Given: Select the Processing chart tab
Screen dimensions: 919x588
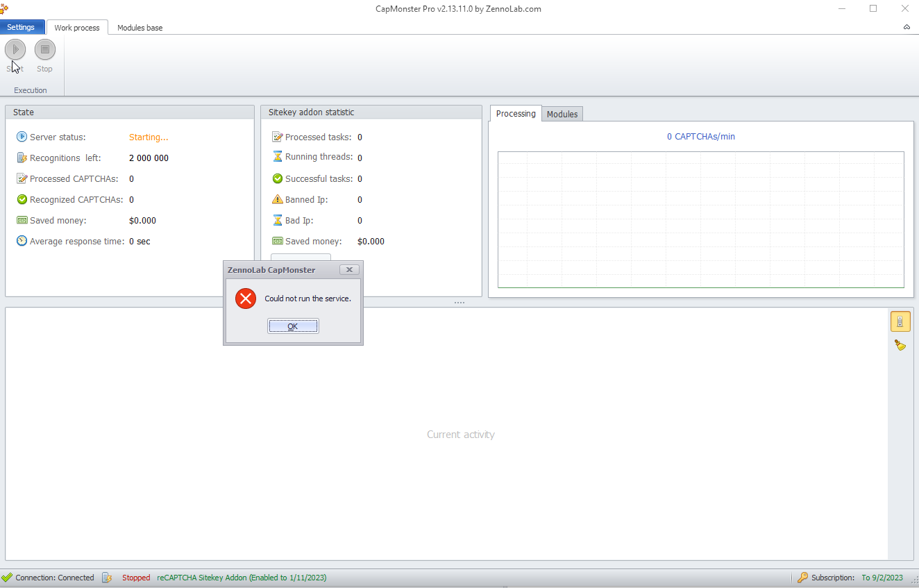Looking at the screenshot, I should [516, 113].
